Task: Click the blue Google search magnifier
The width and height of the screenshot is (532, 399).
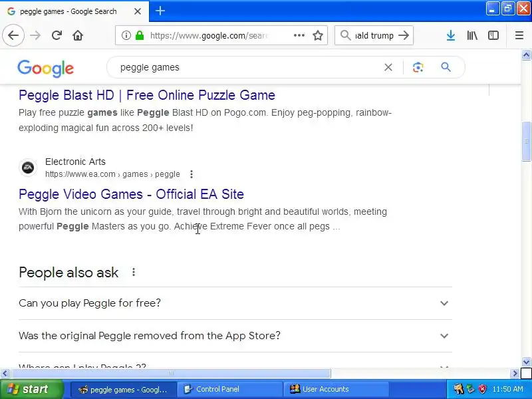Action: [x=446, y=67]
